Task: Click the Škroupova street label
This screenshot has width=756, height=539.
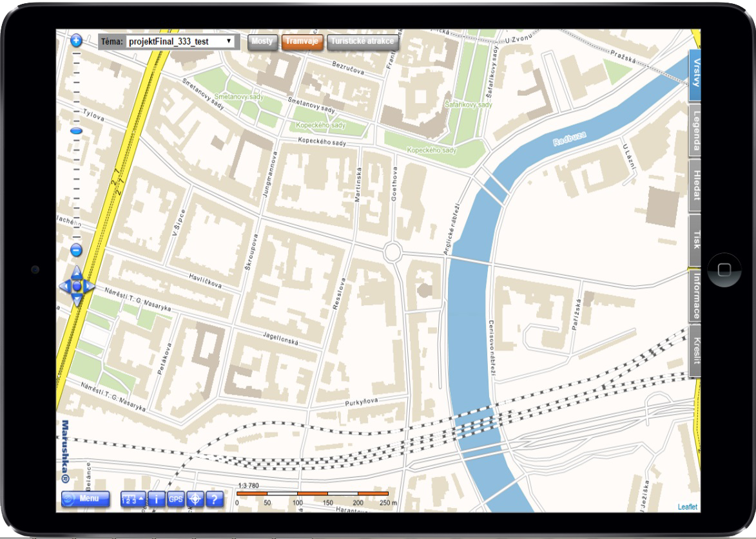Action: coord(251,252)
